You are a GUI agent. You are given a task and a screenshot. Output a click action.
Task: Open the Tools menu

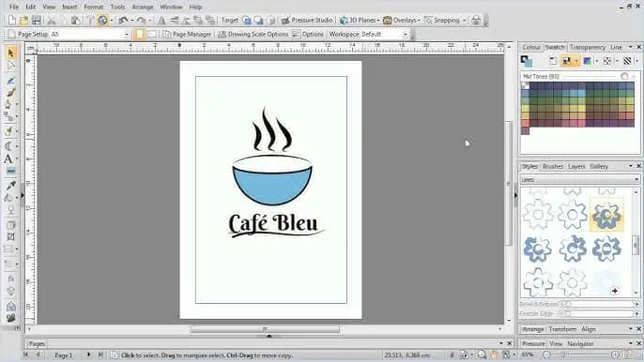[x=117, y=7]
